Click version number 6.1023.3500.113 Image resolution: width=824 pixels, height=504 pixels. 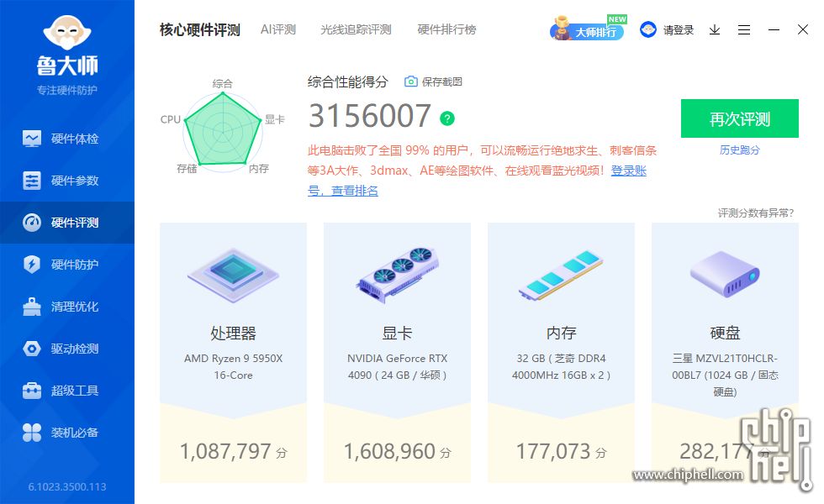tap(67, 486)
